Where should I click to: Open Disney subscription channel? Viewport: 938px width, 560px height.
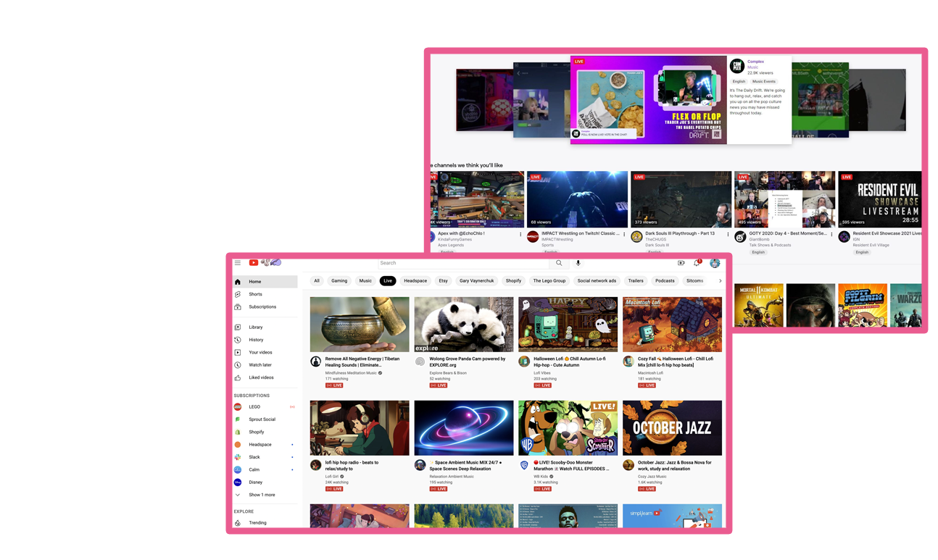click(x=265, y=482)
